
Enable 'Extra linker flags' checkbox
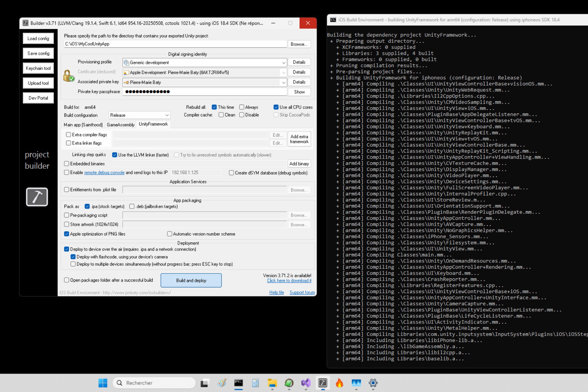(68, 143)
